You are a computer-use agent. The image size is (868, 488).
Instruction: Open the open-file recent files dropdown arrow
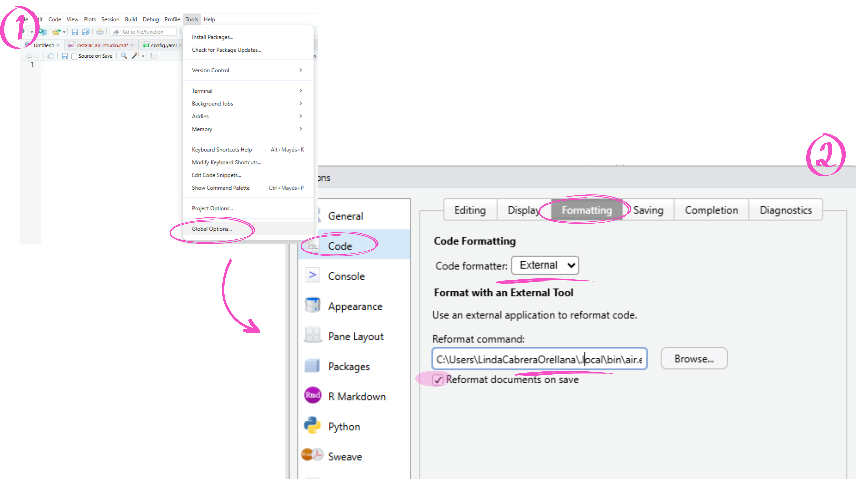coord(64,32)
